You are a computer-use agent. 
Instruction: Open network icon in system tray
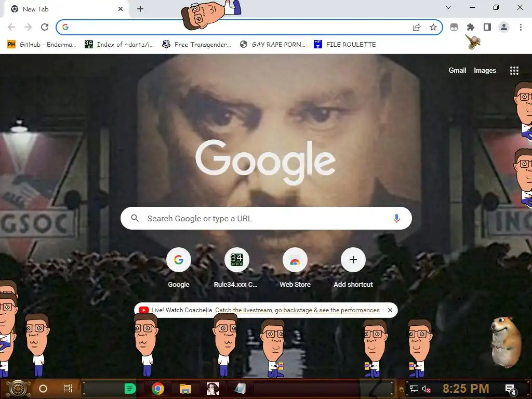click(x=414, y=389)
